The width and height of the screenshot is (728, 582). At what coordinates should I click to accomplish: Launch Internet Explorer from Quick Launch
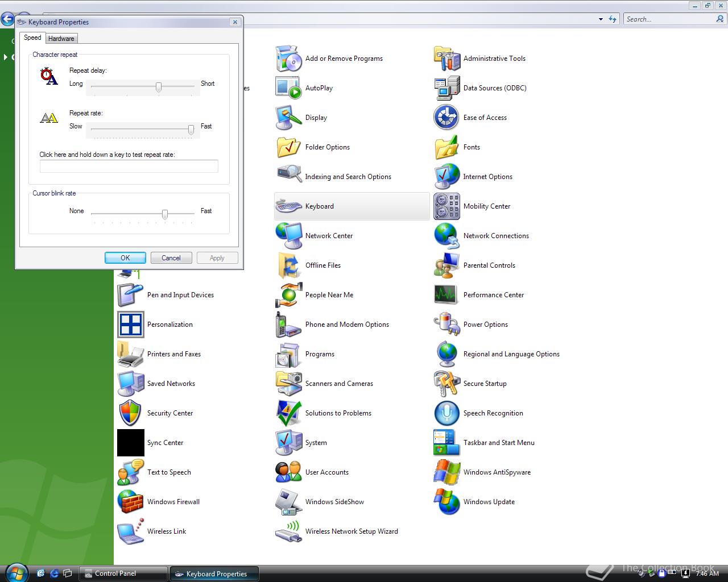pos(54,573)
